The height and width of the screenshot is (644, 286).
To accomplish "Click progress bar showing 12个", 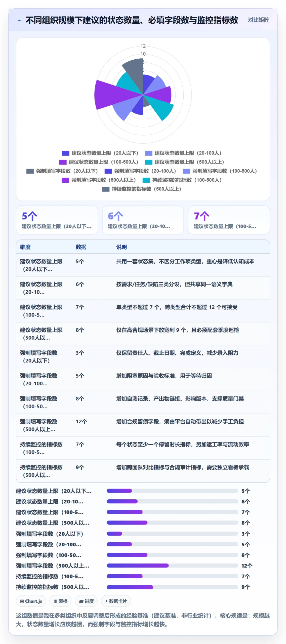I will coord(172,566).
